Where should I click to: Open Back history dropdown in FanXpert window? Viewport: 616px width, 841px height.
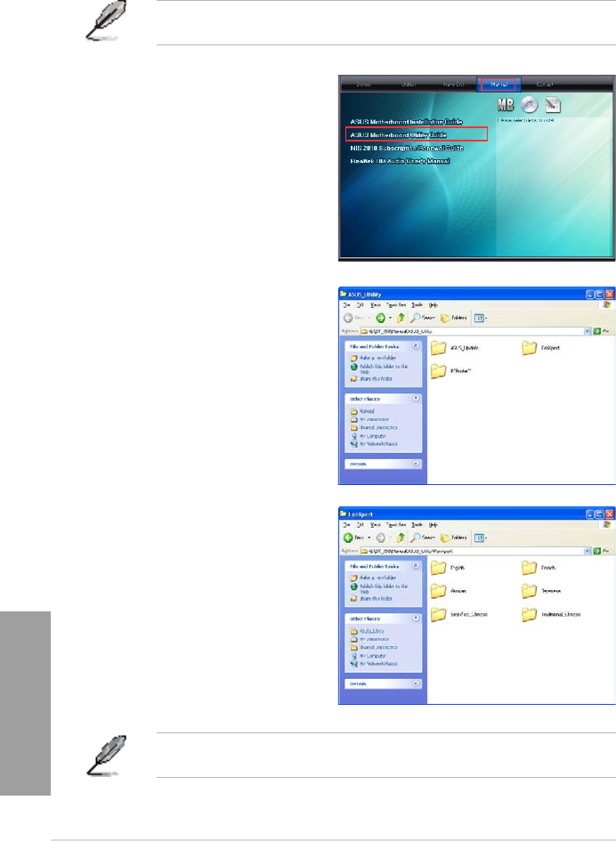coord(369,538)
